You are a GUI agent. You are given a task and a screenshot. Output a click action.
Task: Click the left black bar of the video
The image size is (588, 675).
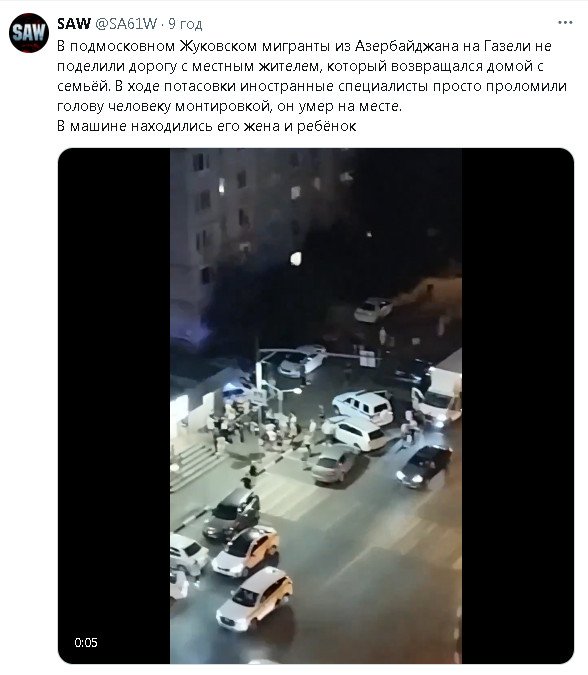tap(114, 406)
